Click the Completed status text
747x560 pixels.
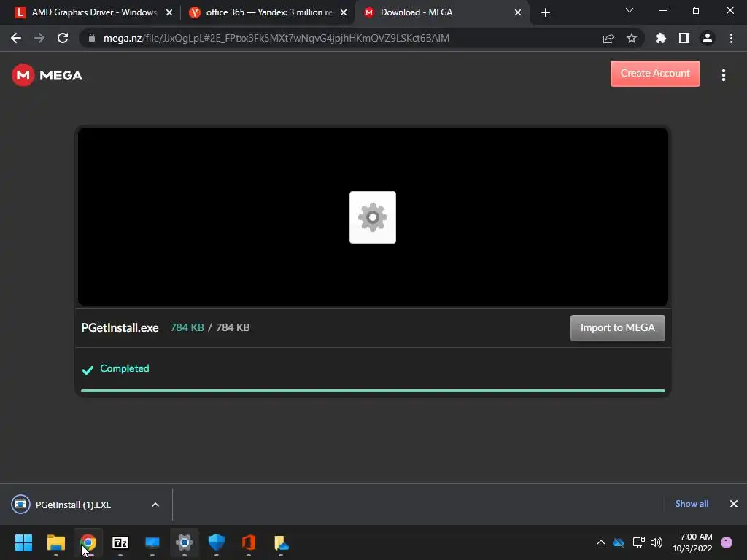(124, 368)
